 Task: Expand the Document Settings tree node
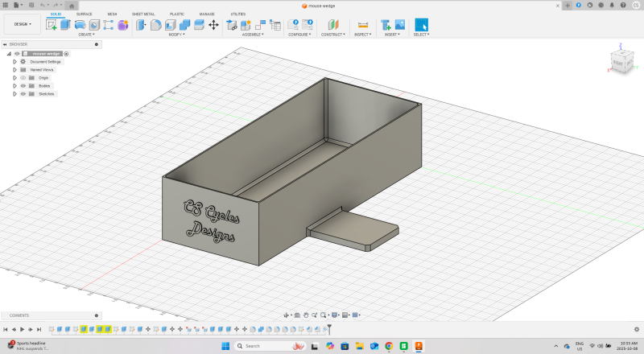click(14, 61)
